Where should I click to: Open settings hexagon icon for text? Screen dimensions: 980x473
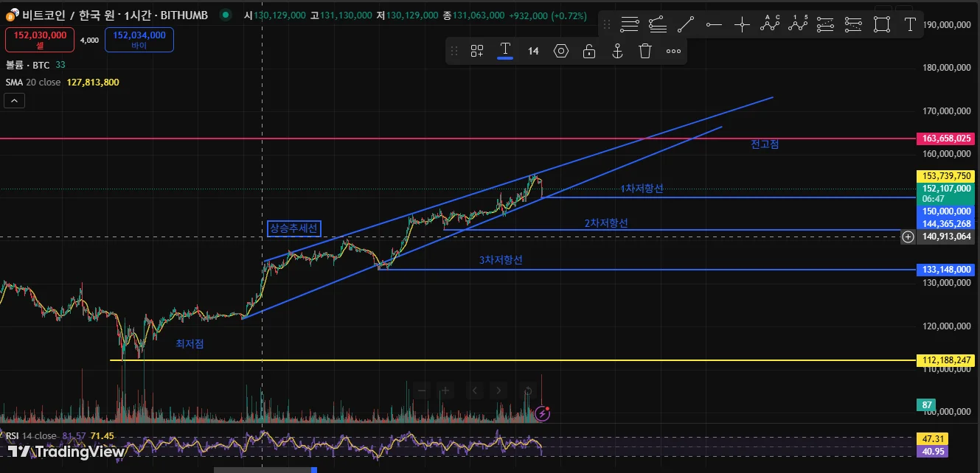click(561, 51)
